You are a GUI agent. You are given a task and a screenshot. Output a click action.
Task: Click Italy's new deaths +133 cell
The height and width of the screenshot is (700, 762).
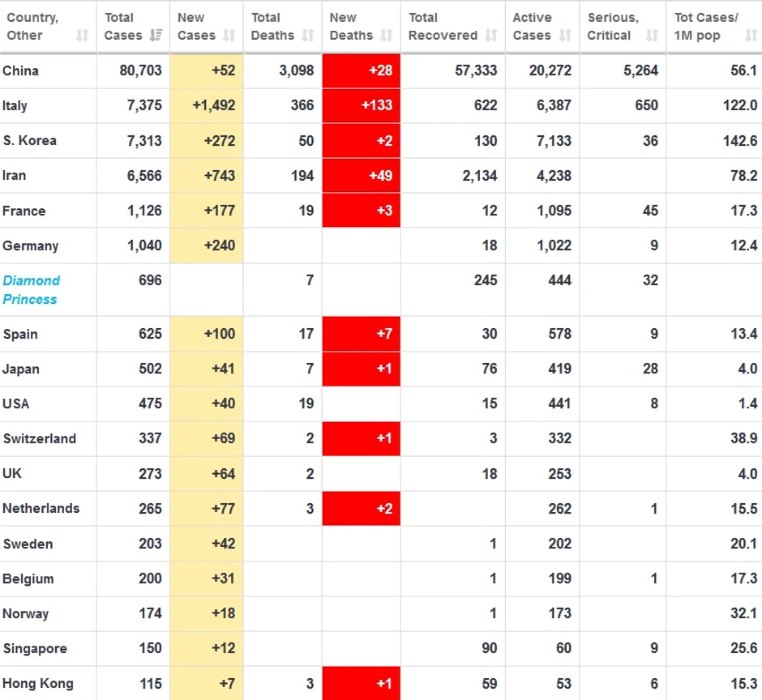click(362, 105)
